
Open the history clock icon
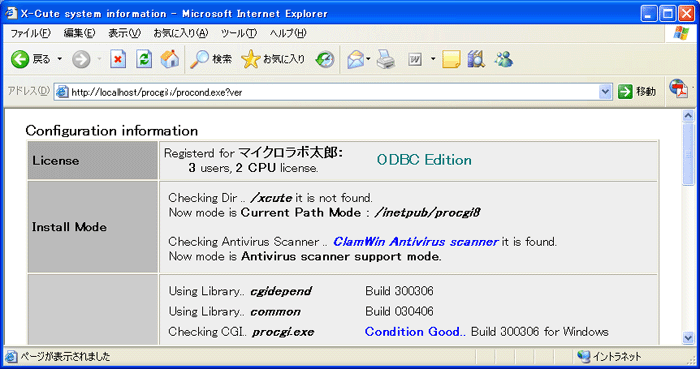[x=325, y=59]
